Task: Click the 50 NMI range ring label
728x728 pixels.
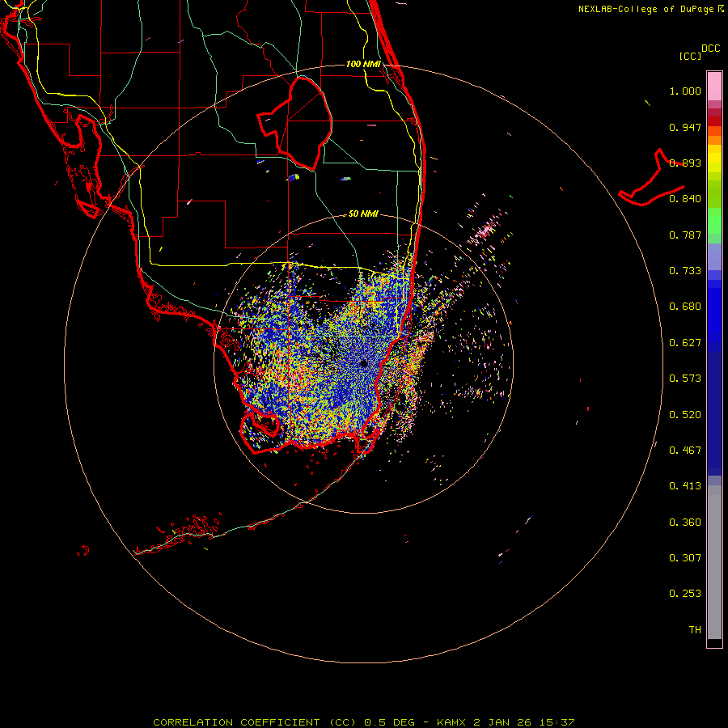Action: 363,214
